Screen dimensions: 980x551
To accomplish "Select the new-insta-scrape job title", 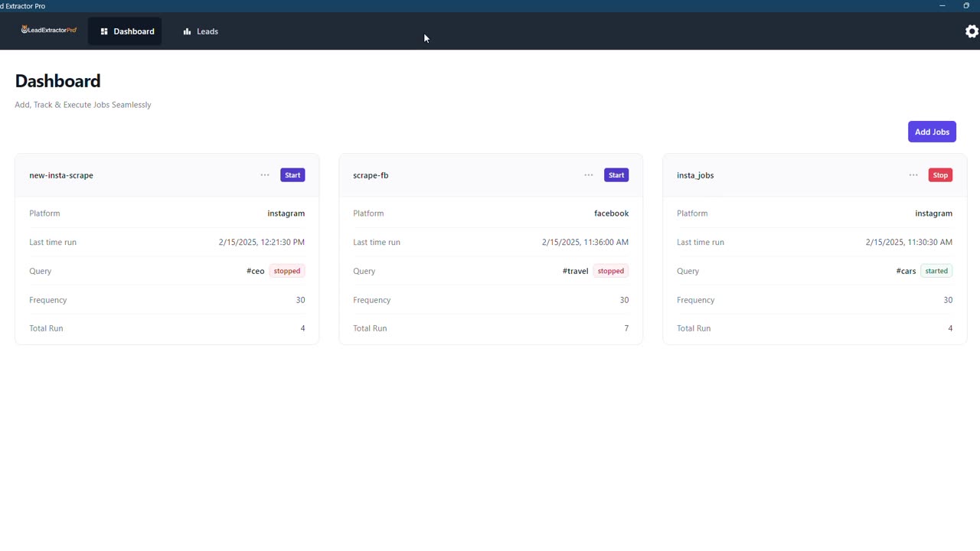I will pos(61,175).
